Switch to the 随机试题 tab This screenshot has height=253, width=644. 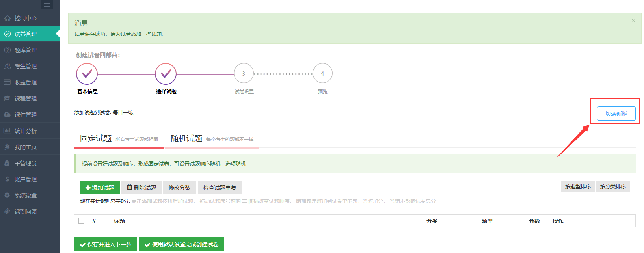186,139
